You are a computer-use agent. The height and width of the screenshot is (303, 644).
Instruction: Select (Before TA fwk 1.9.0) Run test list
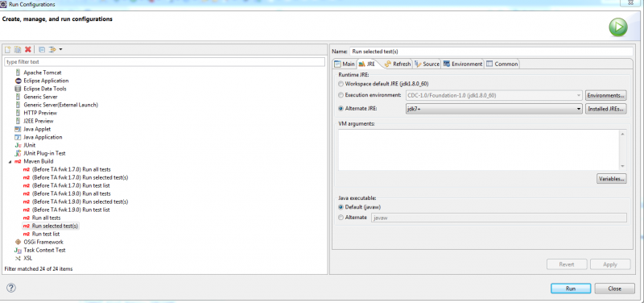click(x=71, y=210)
